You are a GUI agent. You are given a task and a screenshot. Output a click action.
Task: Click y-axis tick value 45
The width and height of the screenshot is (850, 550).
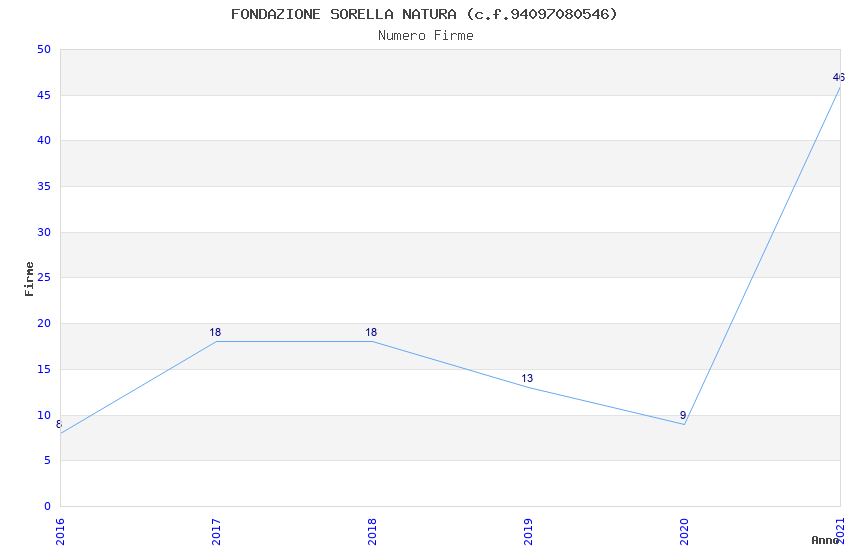tap(44, 95)
